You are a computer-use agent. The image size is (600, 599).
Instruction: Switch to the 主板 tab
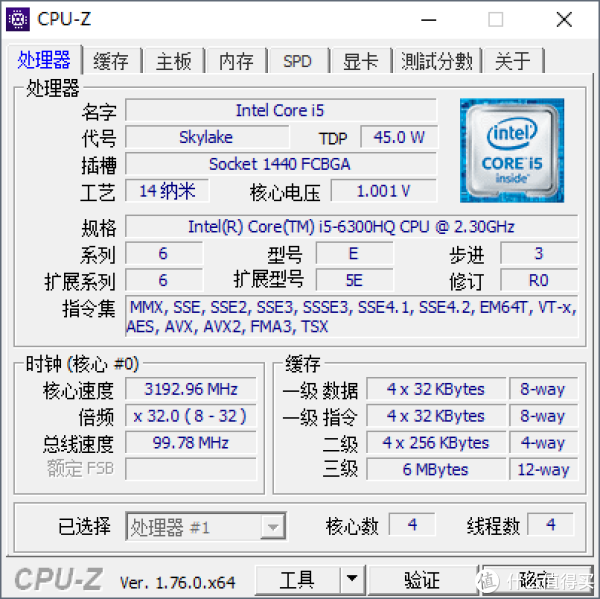(x=174, y=61)
